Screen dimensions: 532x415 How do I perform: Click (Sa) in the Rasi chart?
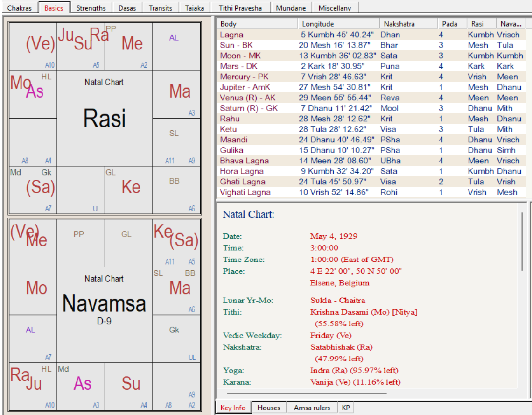pyautogui.click(x=41, y=187)
